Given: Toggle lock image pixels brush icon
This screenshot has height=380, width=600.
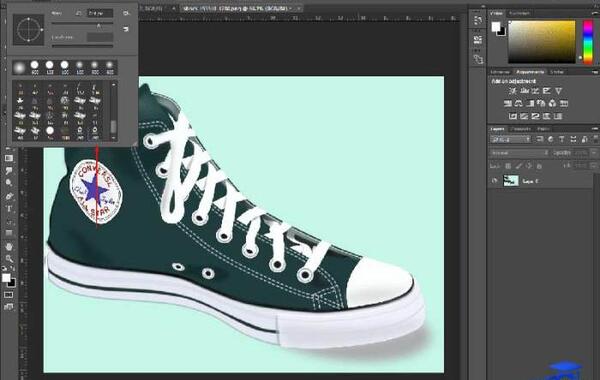Looking at the screenshot, I should [518, 166].
